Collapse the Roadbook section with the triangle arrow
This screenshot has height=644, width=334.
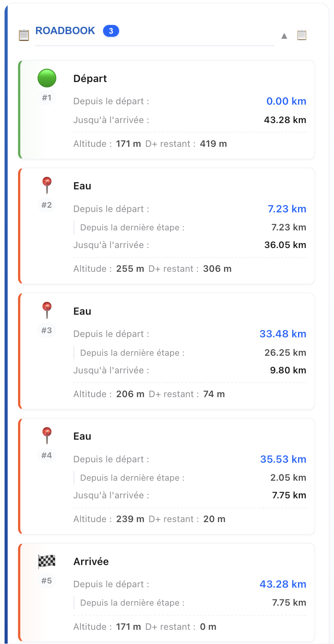click(x=284, y=36)
